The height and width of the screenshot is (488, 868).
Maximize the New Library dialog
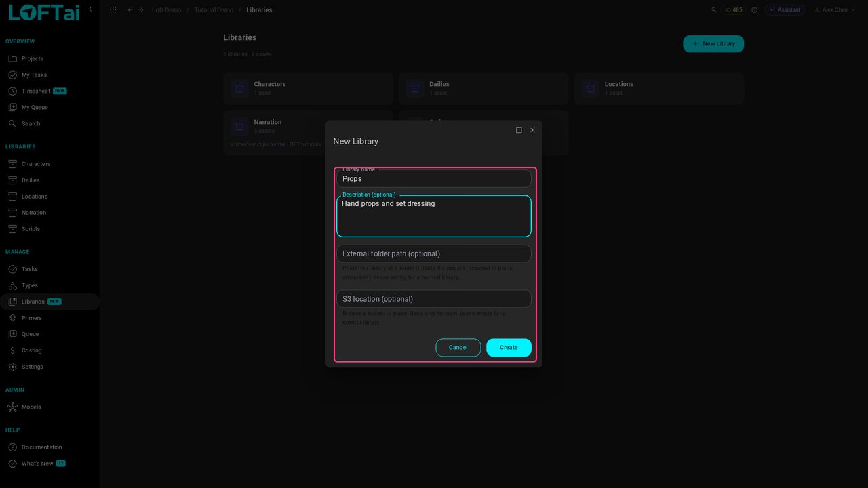519,130
